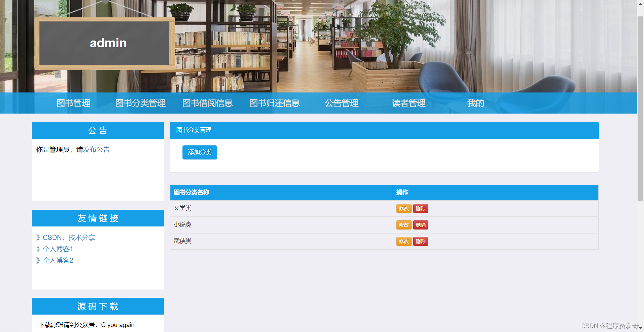Open the 公告管理 section
644x332 pixels.
[341, 103]
